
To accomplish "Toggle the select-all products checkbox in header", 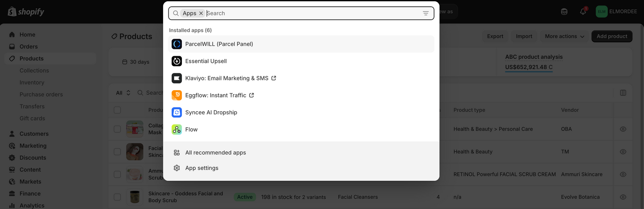I will (117, 110).
